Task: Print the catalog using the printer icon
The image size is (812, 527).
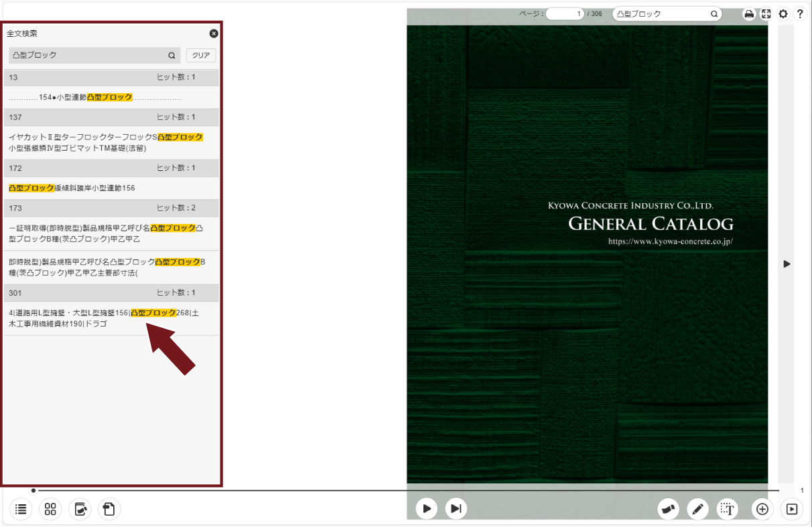Action: tap(750, 14)
